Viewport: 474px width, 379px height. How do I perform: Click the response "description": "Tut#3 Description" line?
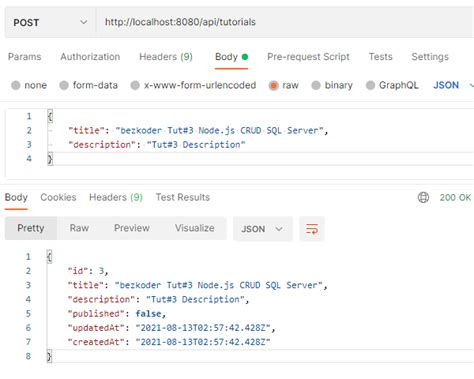coord(158,299)
